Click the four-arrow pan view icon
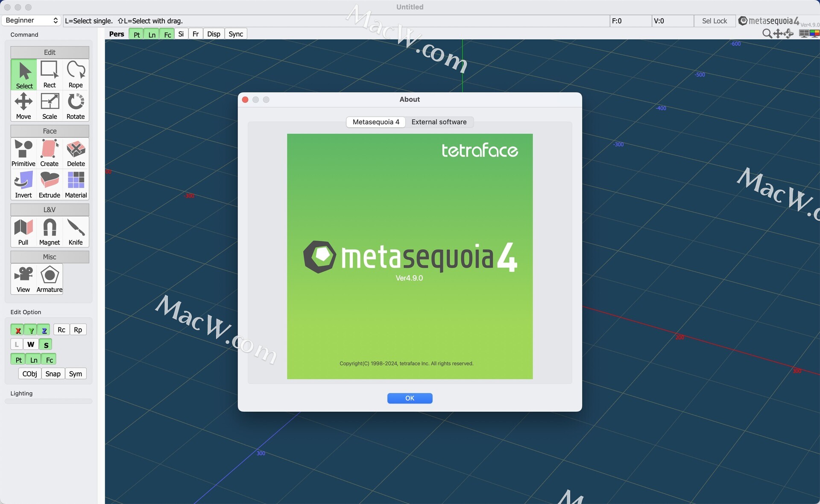 [x=778, y=34]
